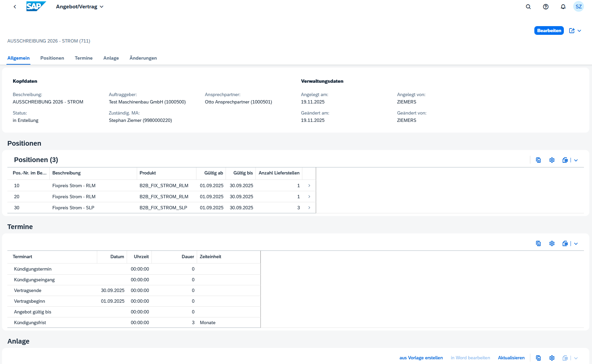
Task: Open settings gear for Termine table
Action: pyautogui.click(x=552, y=243)
